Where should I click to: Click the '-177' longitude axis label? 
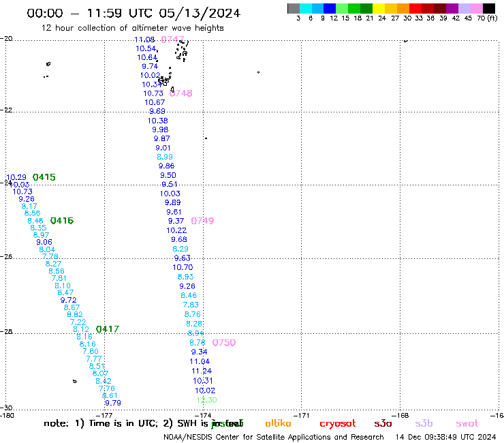[x=105, y=416]
